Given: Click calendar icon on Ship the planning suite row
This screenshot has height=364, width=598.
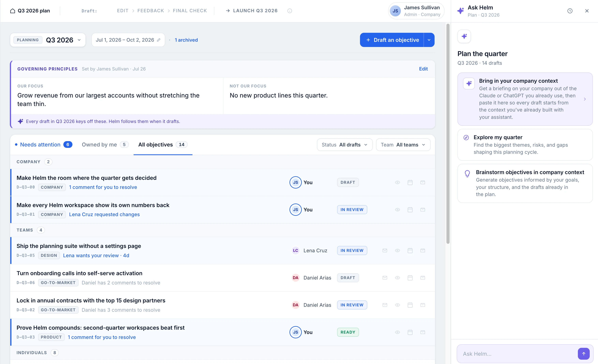Looking at the screenshot, I should tap(410, 250).
